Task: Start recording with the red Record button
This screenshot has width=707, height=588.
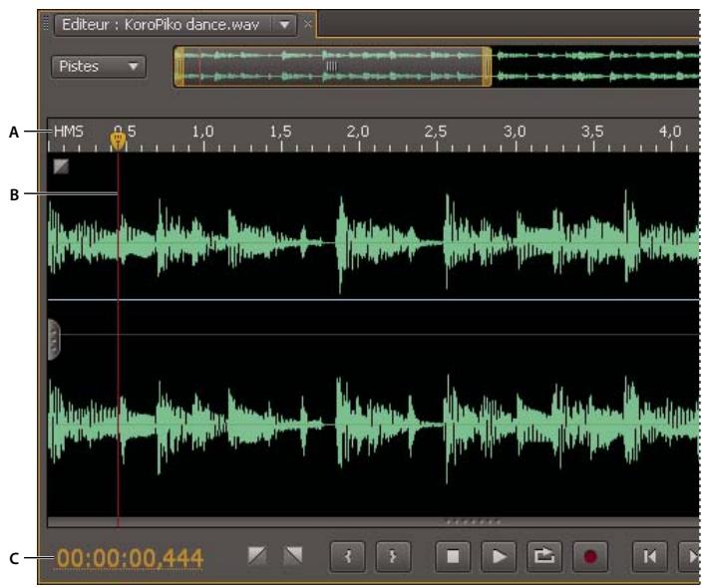Action: 590,557
